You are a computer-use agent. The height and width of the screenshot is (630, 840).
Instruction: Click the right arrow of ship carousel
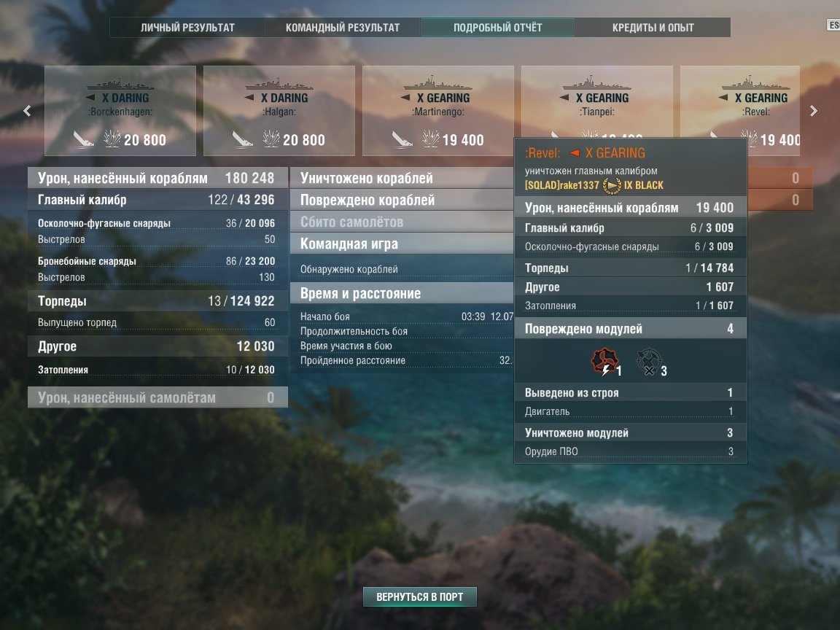click(813, 111)
